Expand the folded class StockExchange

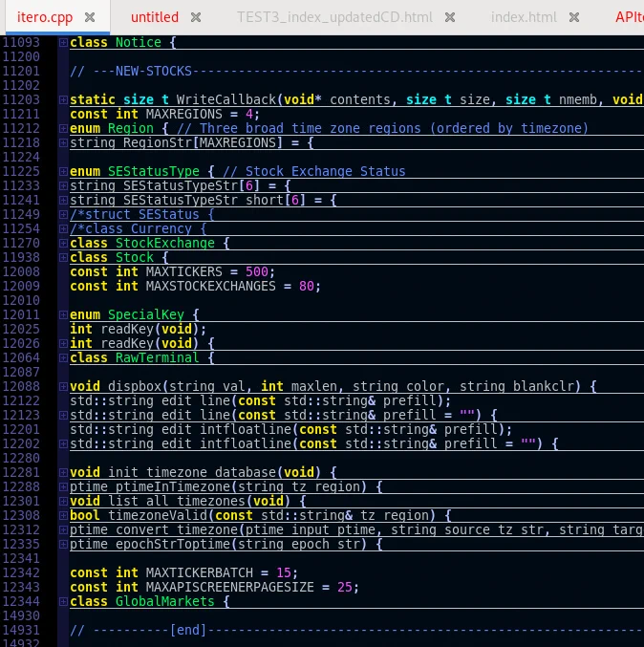point(63,243)
